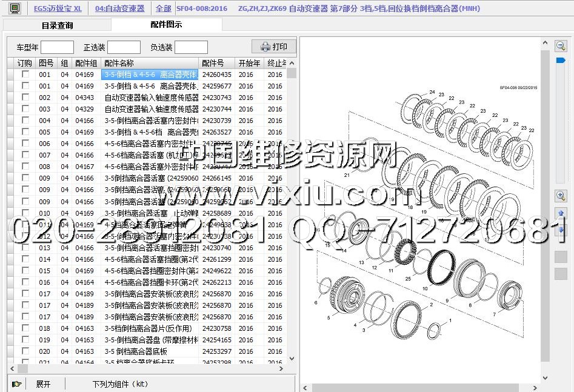This screenshot has height=392, width=574.
Task: Check the order box for part 24230743
Action: [25, 98]
